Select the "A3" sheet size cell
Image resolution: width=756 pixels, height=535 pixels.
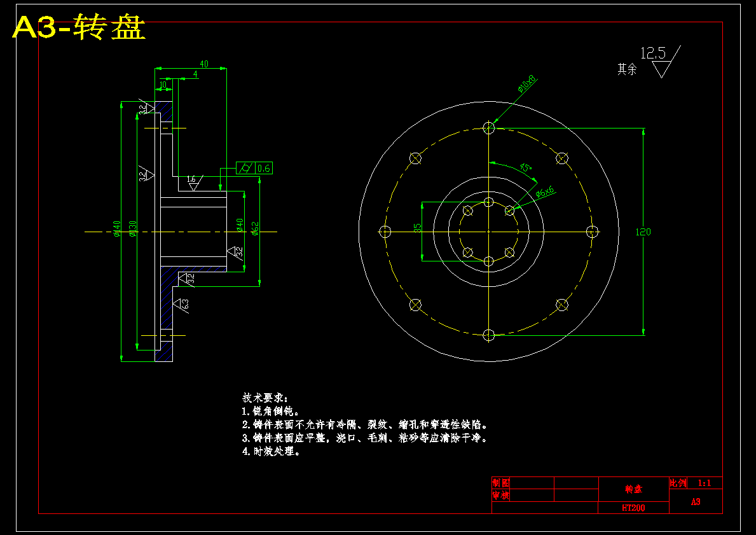pyautogui.click(x=695, y=502)
